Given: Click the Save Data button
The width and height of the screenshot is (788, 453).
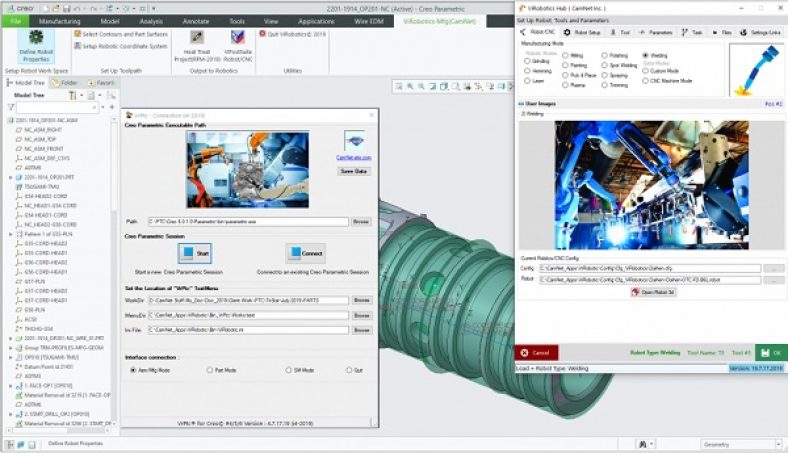Looking at the screenshot, I should click(x=354, y=171).
